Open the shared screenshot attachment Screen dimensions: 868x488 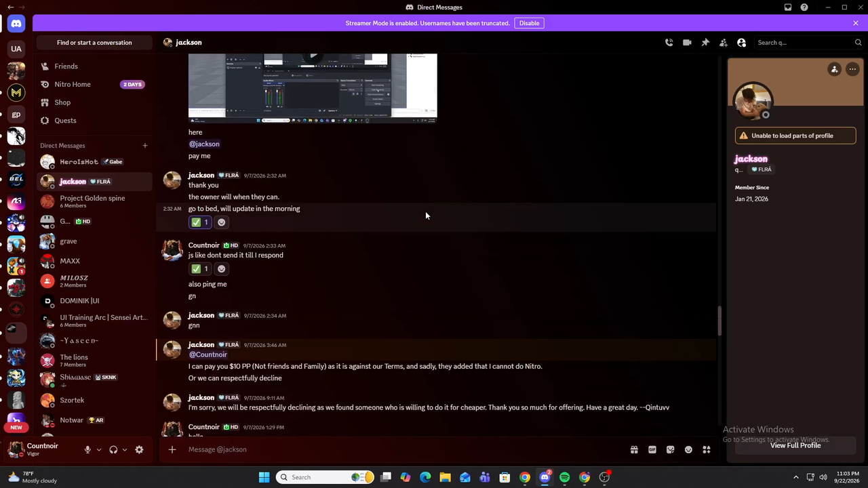313,88
